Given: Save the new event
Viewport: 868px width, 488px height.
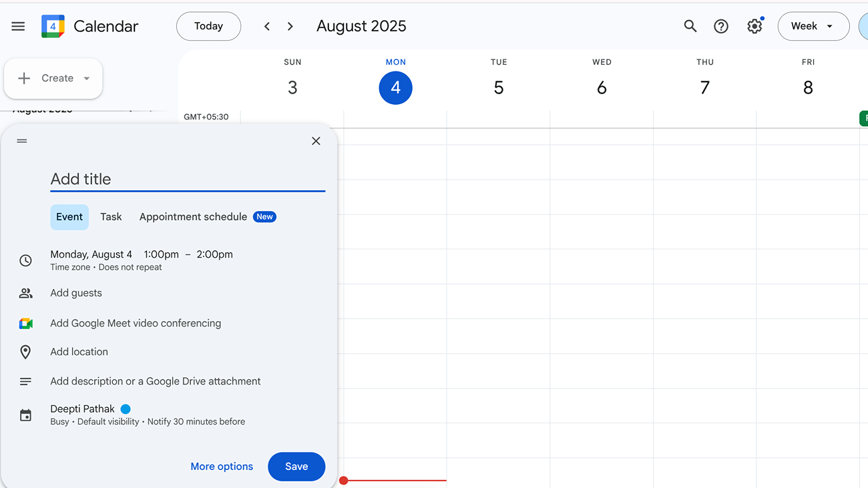Looking at the screenshot, I should click(x=296, y=466).
